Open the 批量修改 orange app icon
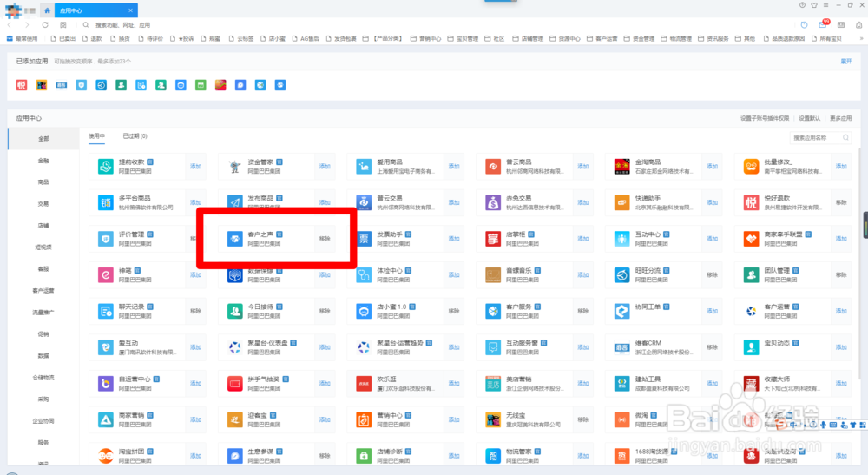868x475 pixels. pos(751,166)
